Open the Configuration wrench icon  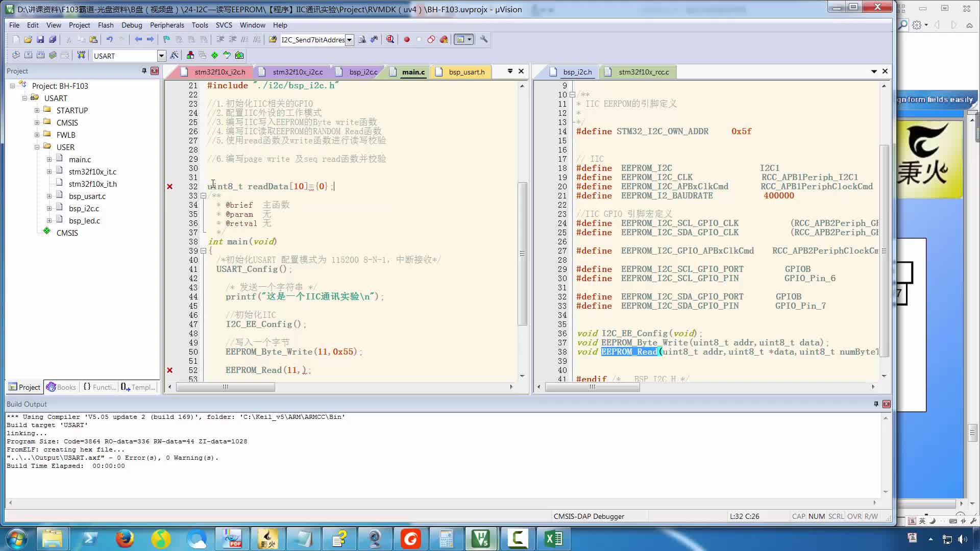point(483,39)
